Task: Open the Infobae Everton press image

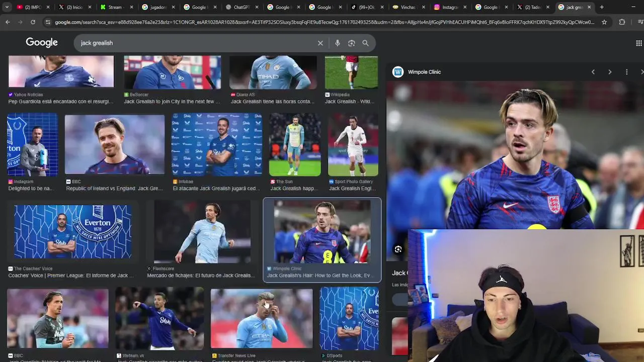Action: click(x=217, y=145)
